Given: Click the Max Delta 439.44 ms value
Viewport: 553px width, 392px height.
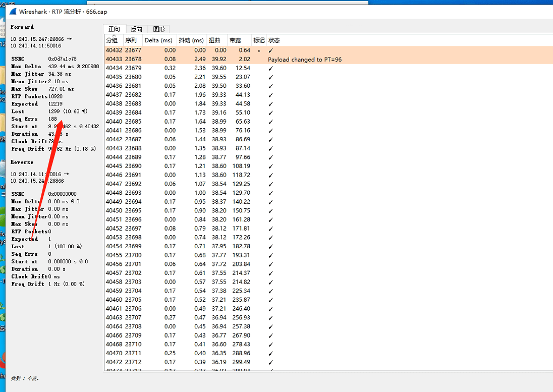Looking at the screenshot, I should (73, 66).
